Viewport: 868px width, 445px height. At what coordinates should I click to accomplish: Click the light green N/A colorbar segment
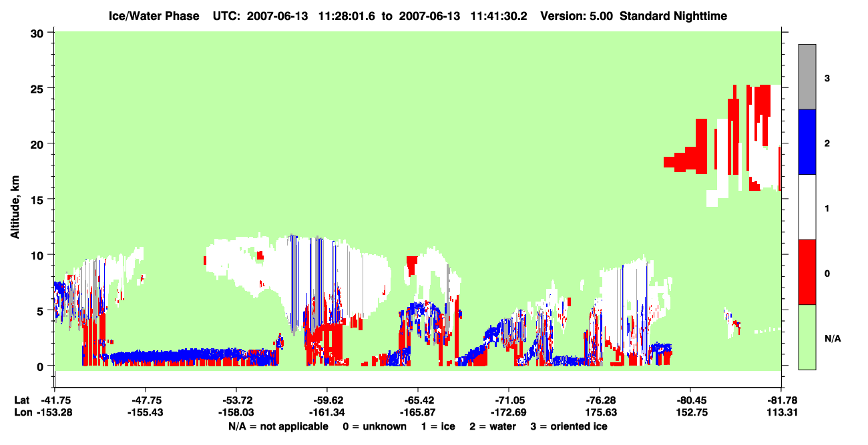pyautogui.click(x=807, y=337)
